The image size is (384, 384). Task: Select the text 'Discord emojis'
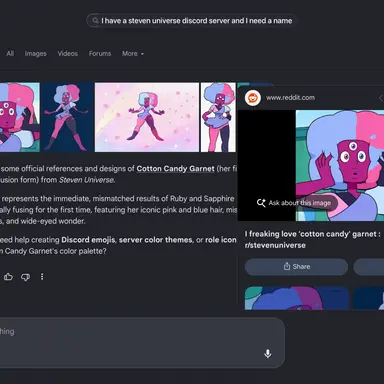(x=88, y=240)
